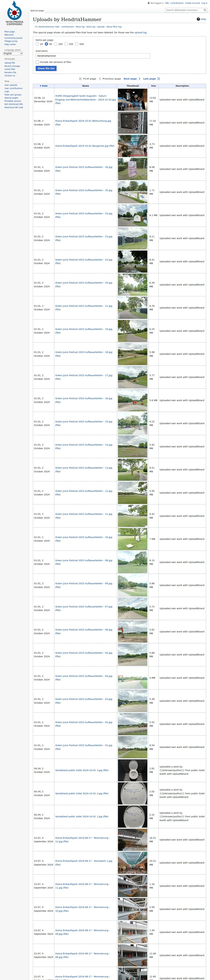The height and width of the screenshot is (980, 210).
Task: Open Main page in sidebar
Action: coord(9,32)
